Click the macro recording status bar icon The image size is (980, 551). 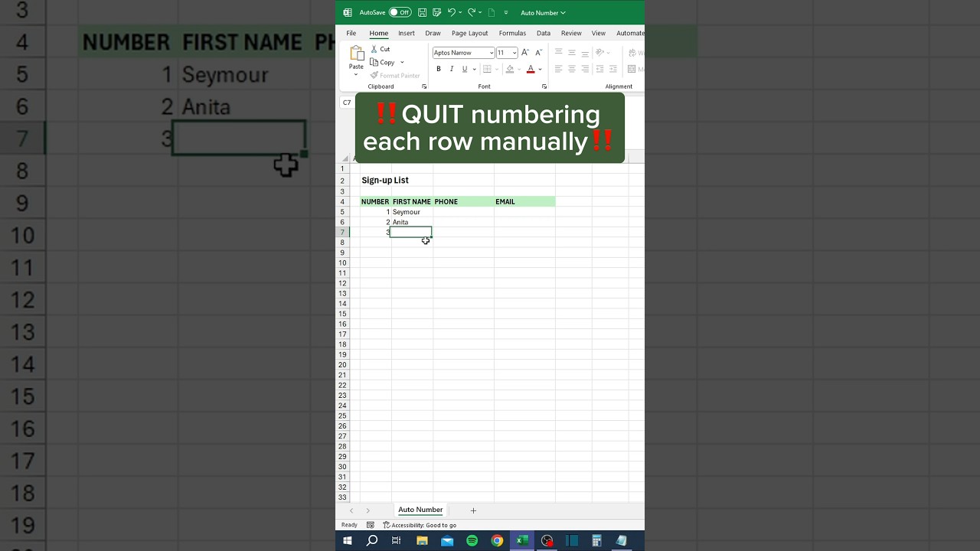[371, 525]
